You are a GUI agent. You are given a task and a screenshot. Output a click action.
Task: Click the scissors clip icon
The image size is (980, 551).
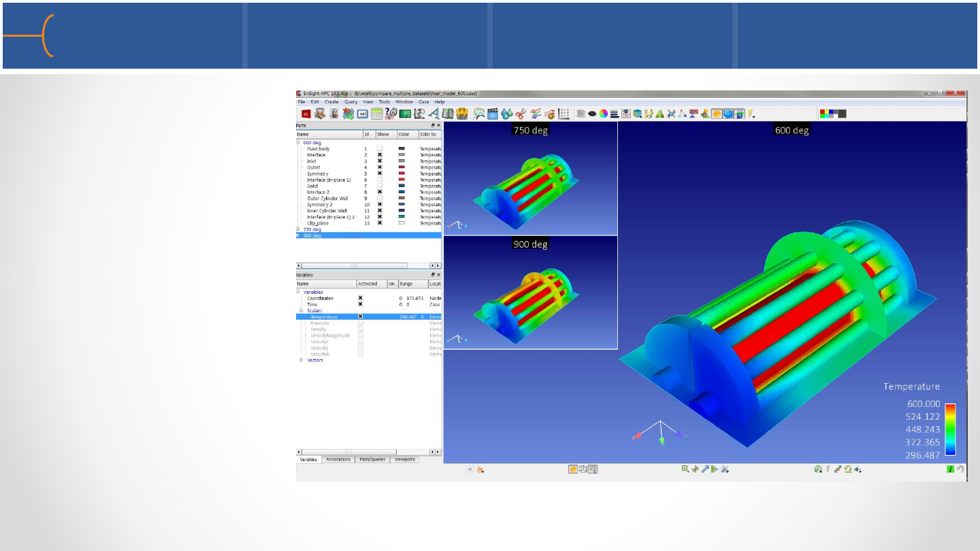521,114
